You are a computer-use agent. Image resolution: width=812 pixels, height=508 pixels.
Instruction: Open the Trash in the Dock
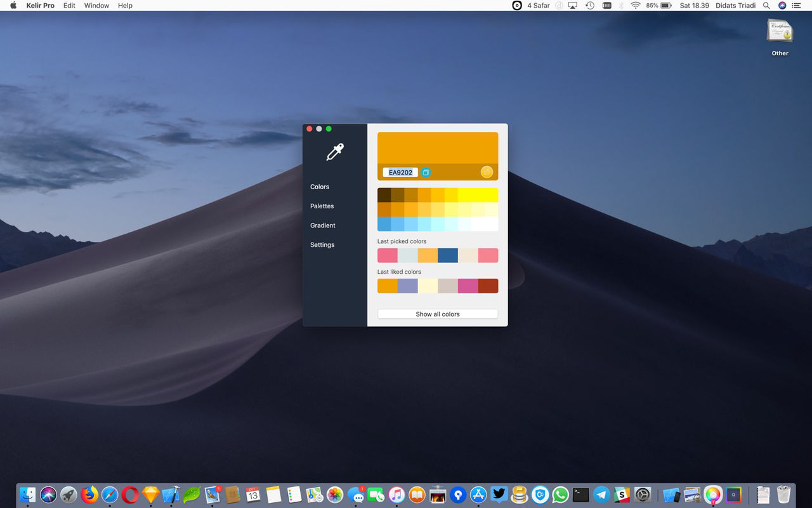point(783,495)
